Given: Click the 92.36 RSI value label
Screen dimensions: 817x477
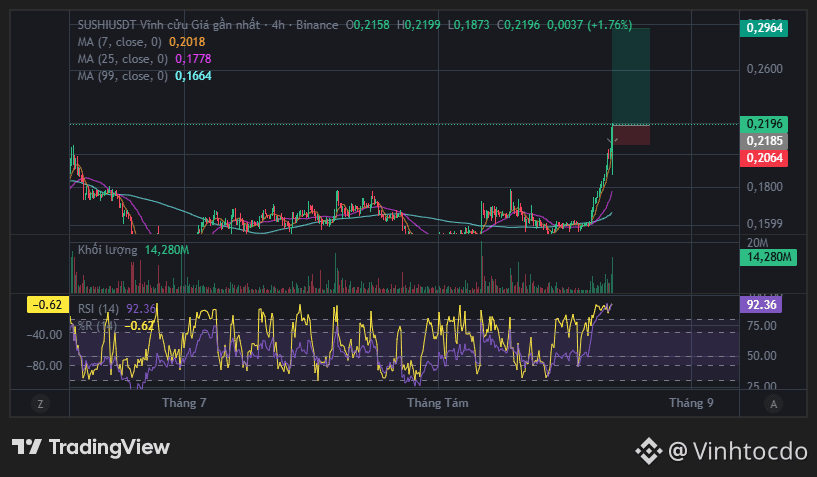Looking at the screenshot, I should tap(761, 304).
